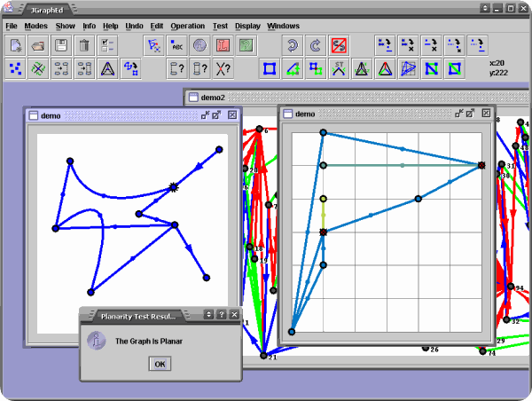Create a new graph document

click(x=15, y=45)
